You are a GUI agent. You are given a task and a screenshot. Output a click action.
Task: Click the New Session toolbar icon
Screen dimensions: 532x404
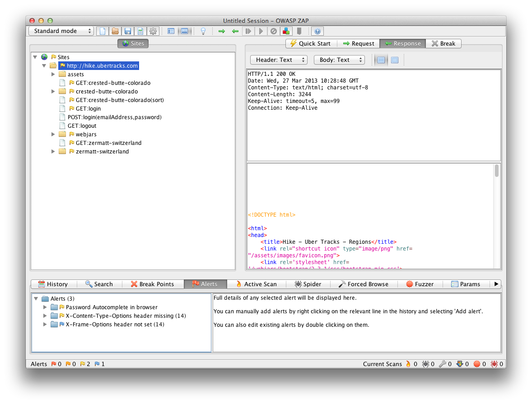[103, 31]
